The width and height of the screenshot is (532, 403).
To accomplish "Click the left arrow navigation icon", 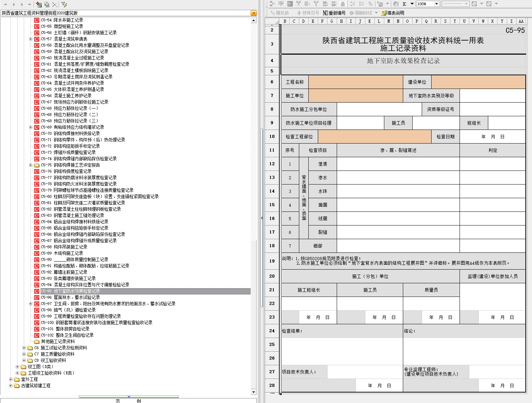I will pos(6,5).
